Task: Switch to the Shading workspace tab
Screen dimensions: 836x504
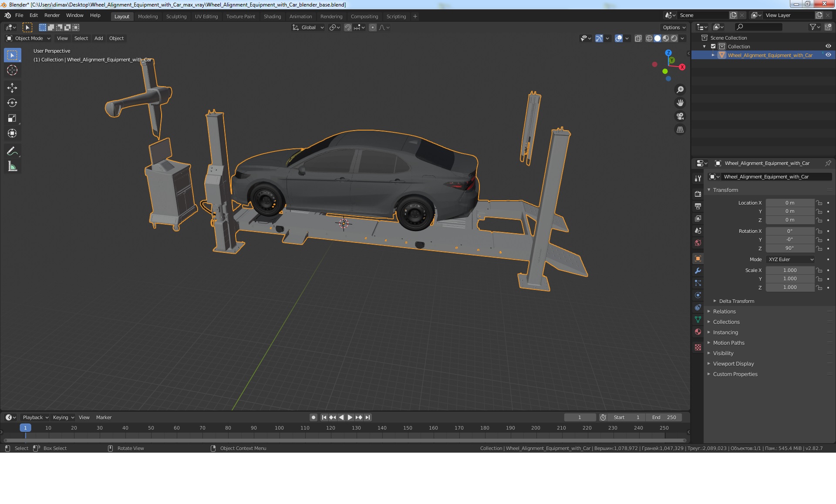Action: 272,17
